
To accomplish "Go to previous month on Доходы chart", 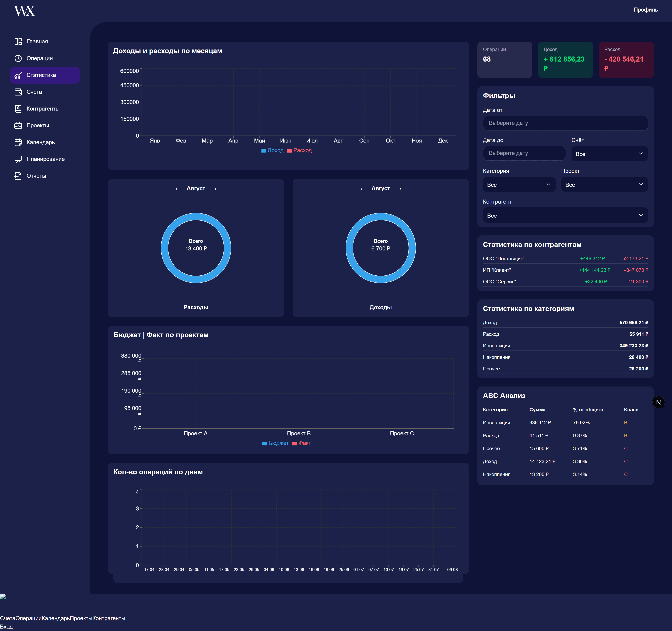I will point(363,189).
